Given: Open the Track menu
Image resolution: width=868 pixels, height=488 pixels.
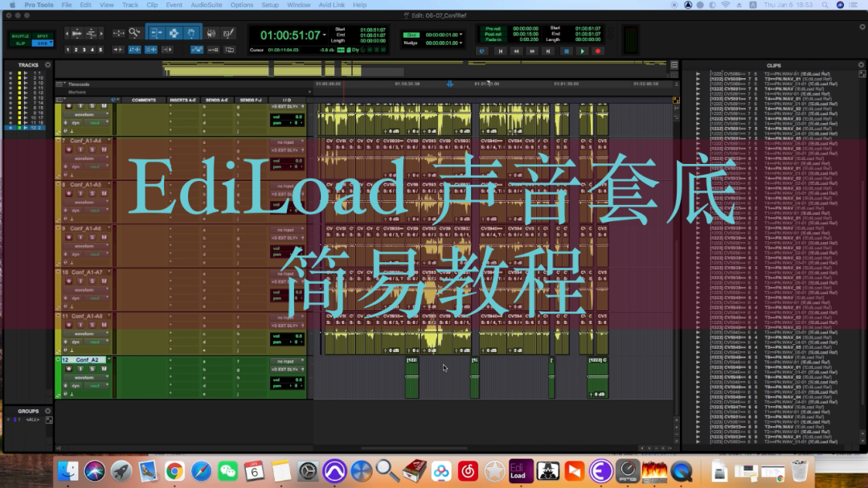Looking at the screenshot, I should tap(130, 5).
